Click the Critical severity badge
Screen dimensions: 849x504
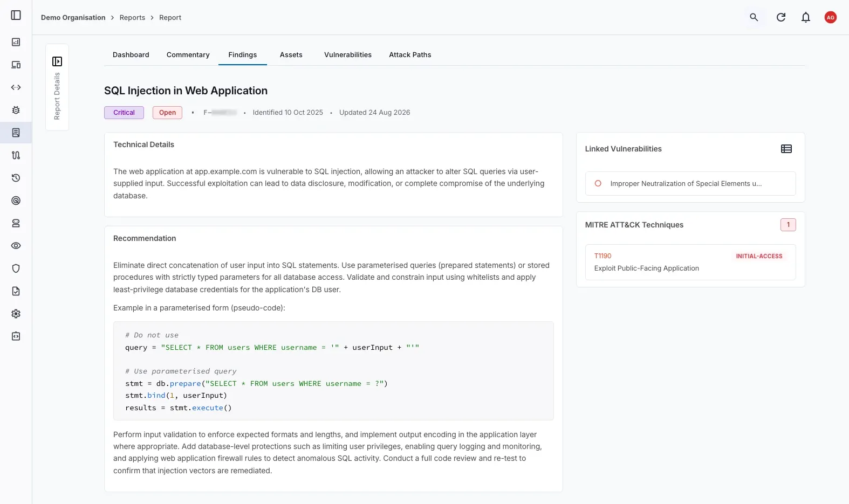(x=124, y=113)
